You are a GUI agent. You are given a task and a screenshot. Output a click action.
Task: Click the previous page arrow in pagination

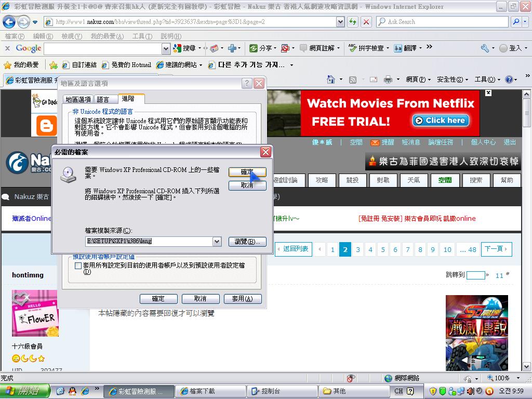coord(320,250)
